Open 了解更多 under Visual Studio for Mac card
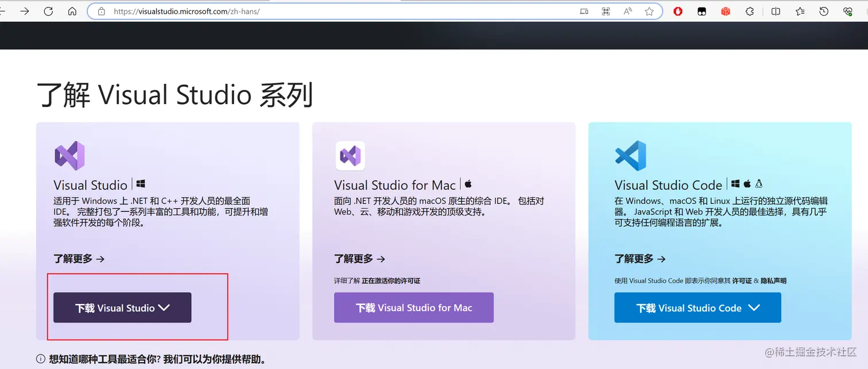Image resolution: width=868 pixels, height=369 pixels. click(x=360, y=259)
